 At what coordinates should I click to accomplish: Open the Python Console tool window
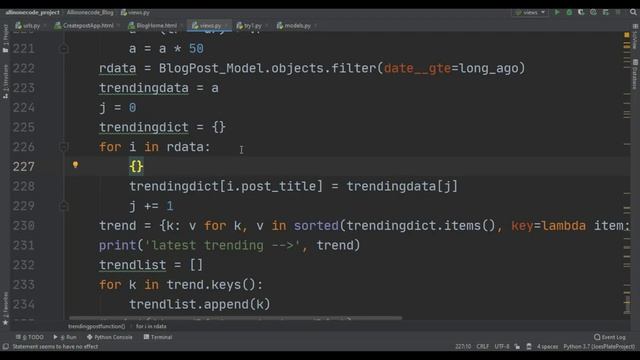(x=109, y=337)
